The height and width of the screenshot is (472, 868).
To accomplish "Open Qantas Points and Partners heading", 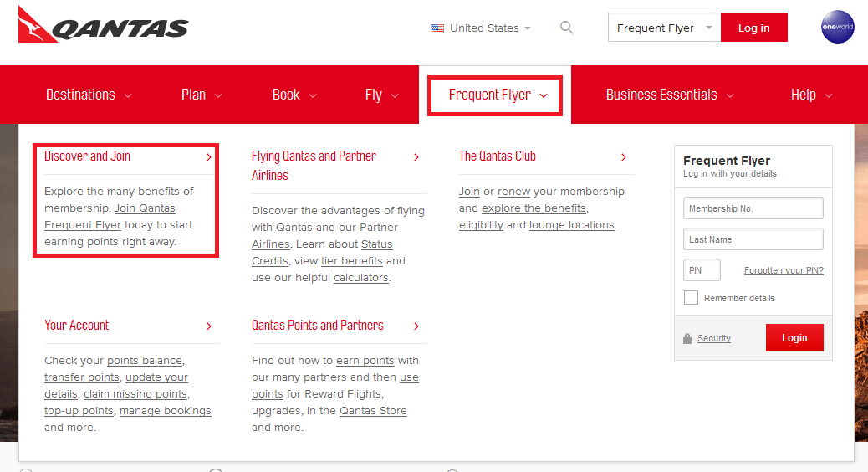I will 317,326.
